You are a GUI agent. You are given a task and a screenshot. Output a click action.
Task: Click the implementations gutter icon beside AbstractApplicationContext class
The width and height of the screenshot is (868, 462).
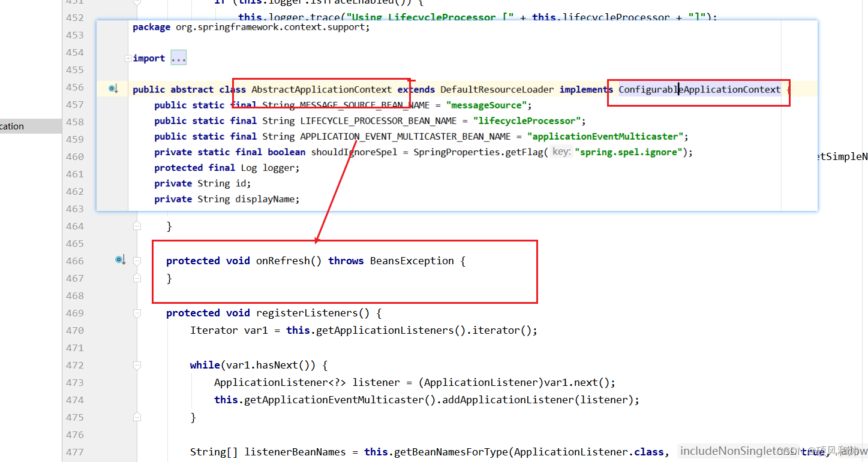pos(113,89)
